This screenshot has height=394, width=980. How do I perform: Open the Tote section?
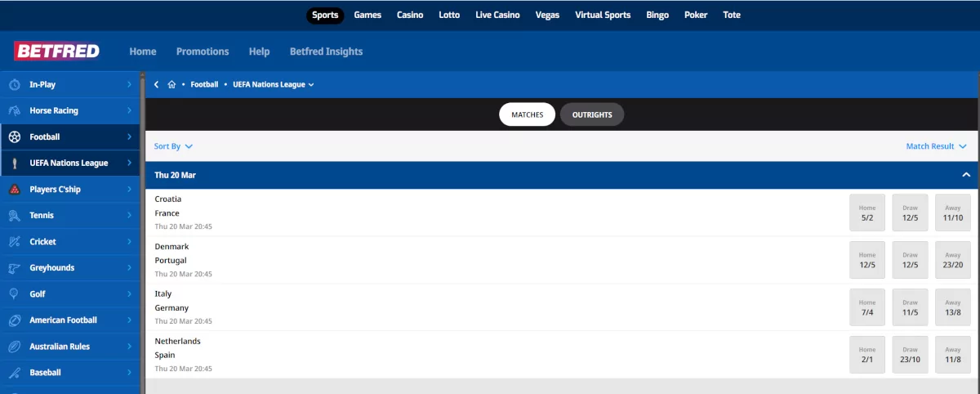click(732, 15)
